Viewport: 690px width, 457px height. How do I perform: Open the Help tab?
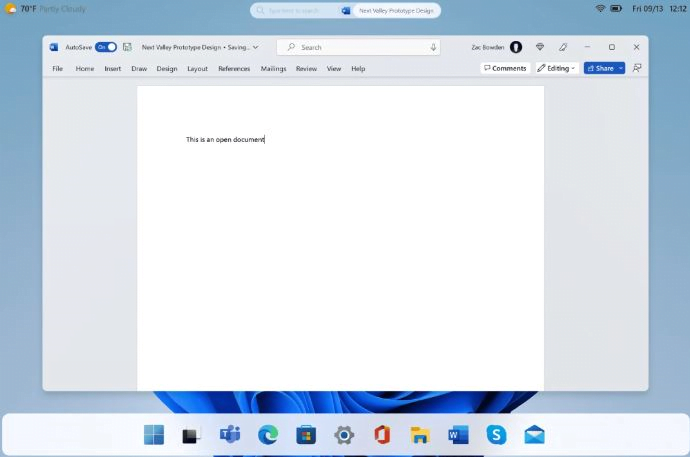(x=358, y=69)
